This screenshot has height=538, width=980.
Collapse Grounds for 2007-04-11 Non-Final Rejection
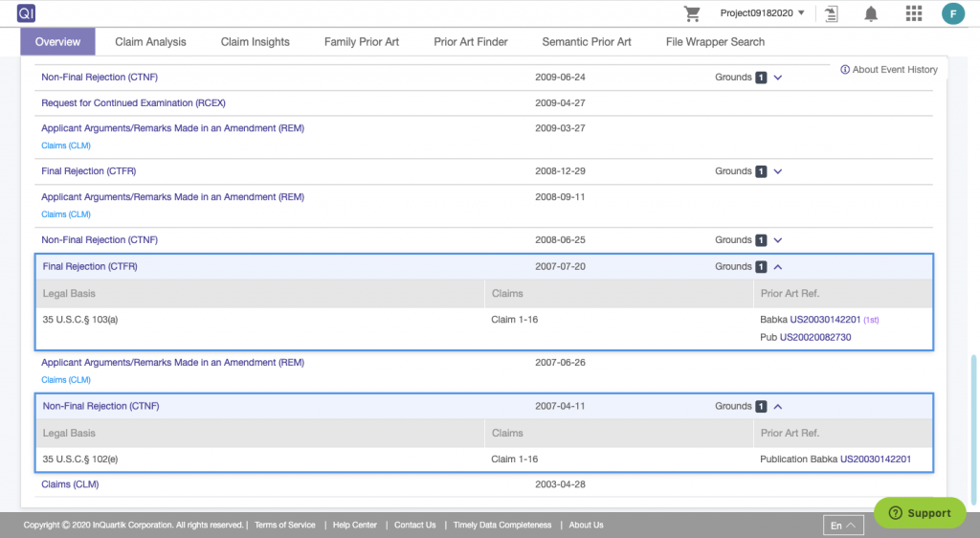[777, 407]
